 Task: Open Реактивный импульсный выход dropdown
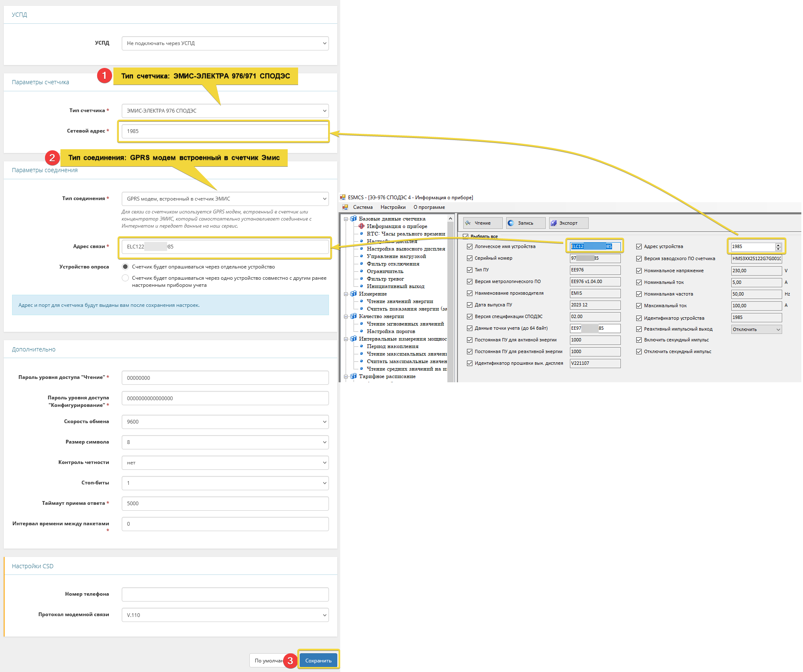pyautogui.click(x=757, y=329)
